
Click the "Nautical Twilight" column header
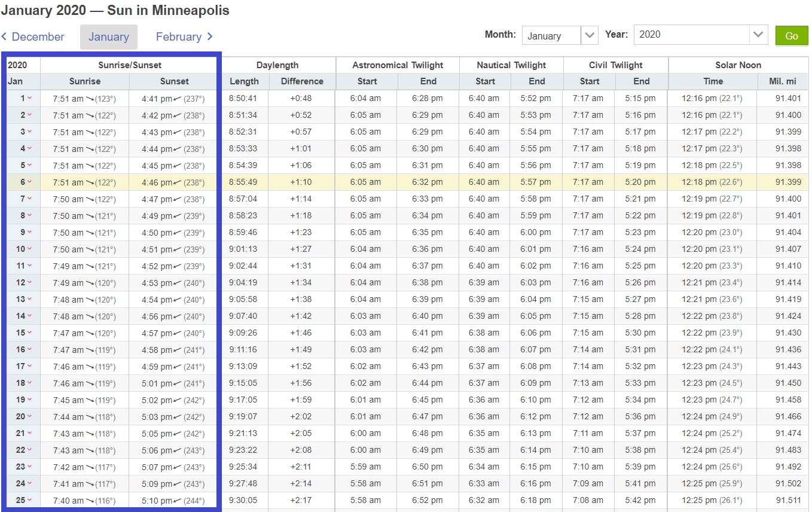tap(511, 65)
